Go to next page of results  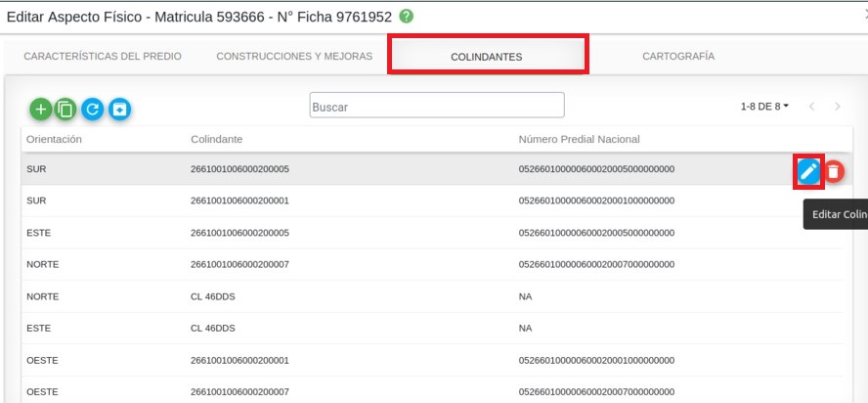click(x=837, y=106)
